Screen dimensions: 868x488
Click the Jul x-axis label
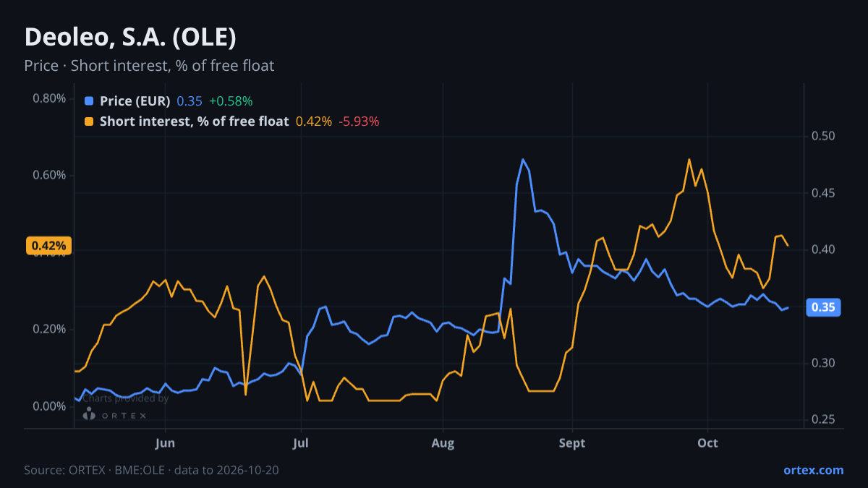click(x=302, y=442)
